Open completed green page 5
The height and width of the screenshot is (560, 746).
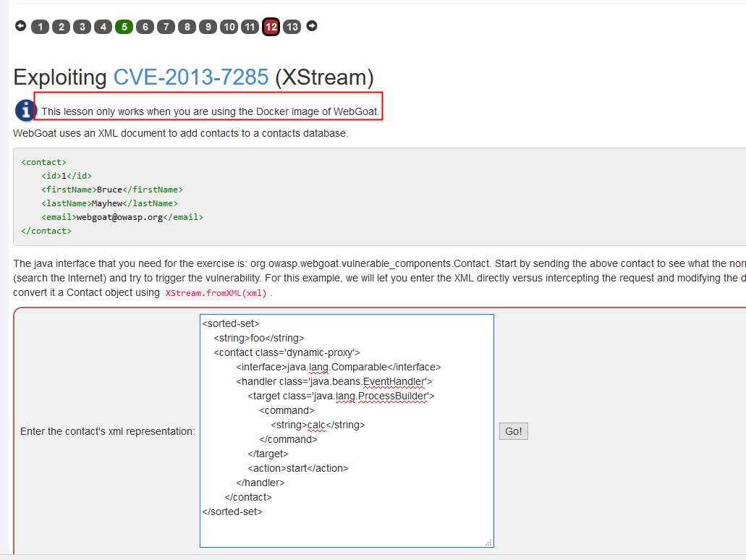(x=124, y=27)
